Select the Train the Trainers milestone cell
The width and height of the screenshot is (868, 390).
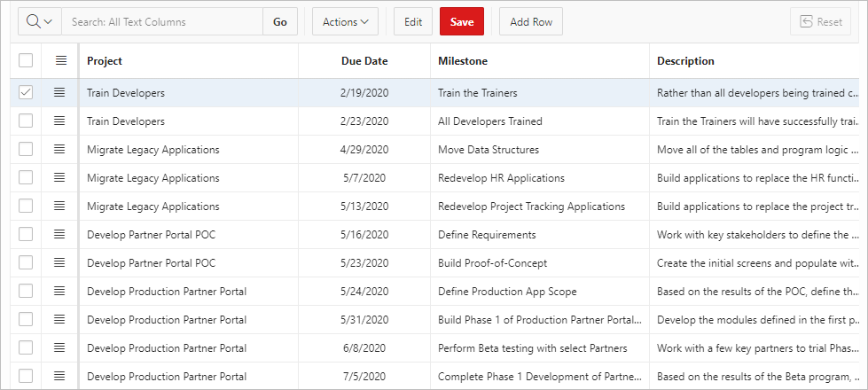point(540,92)
